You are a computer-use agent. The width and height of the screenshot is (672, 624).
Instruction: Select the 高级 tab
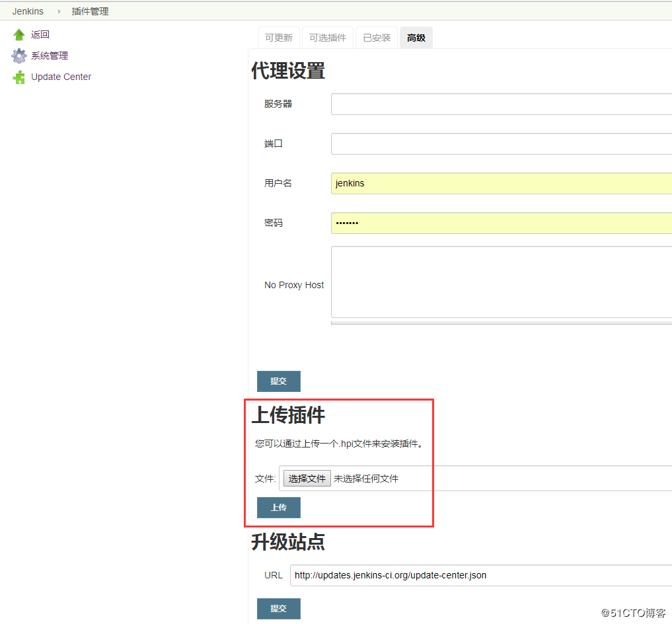416,38
